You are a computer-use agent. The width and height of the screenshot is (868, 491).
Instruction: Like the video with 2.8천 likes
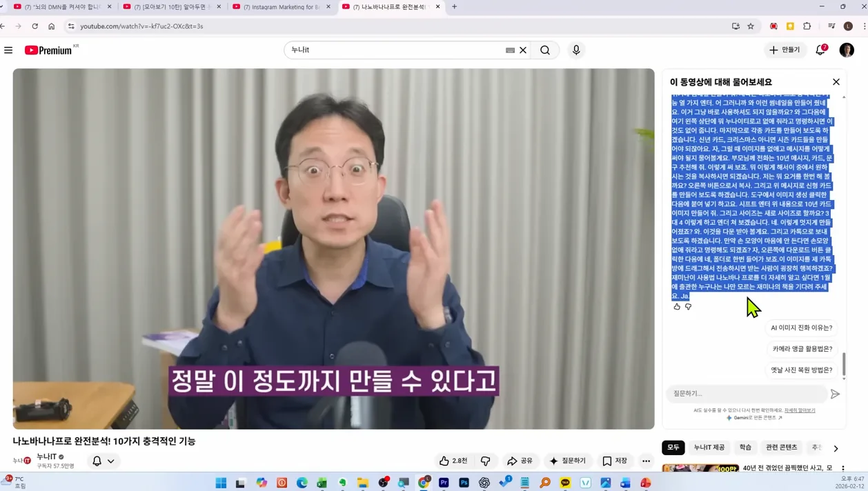[453, 461]
